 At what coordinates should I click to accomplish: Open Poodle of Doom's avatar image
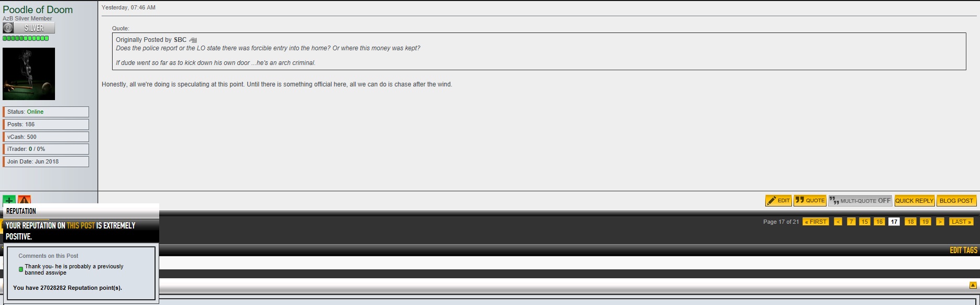coord(29,74)
